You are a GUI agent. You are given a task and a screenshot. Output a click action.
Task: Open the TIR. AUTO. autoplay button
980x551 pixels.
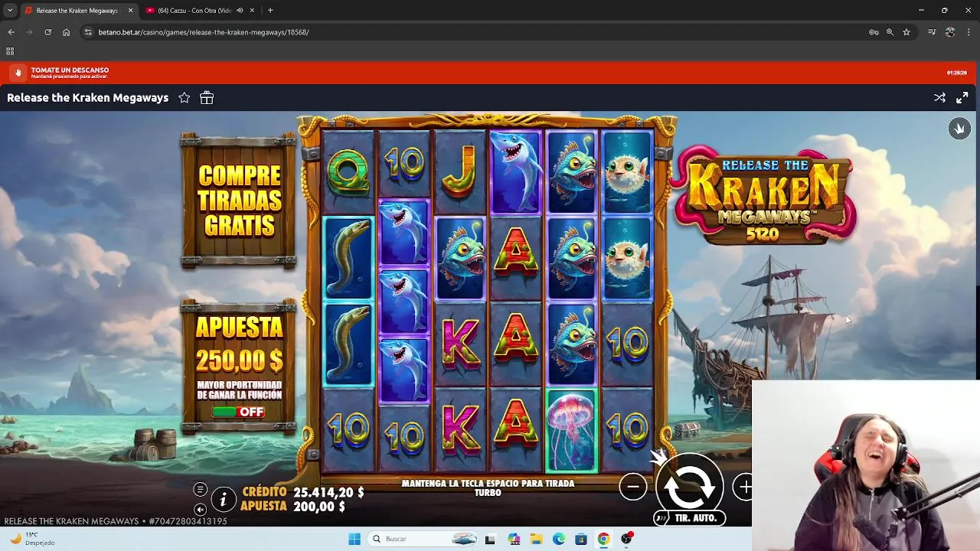(x=690, y=518)
